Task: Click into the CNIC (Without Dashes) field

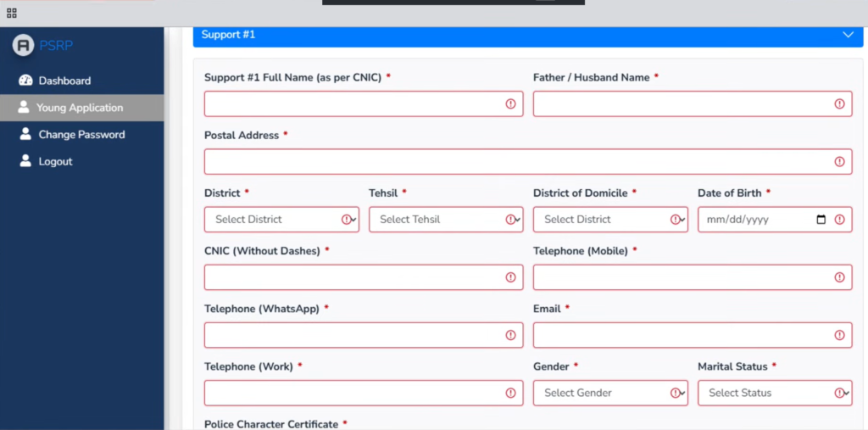Action: point(354,277)
